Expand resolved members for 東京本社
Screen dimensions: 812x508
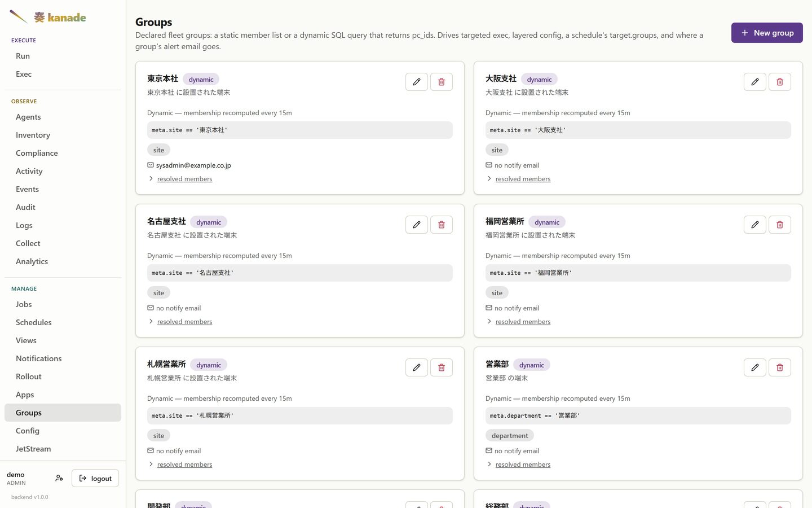[x=184, y=179]
